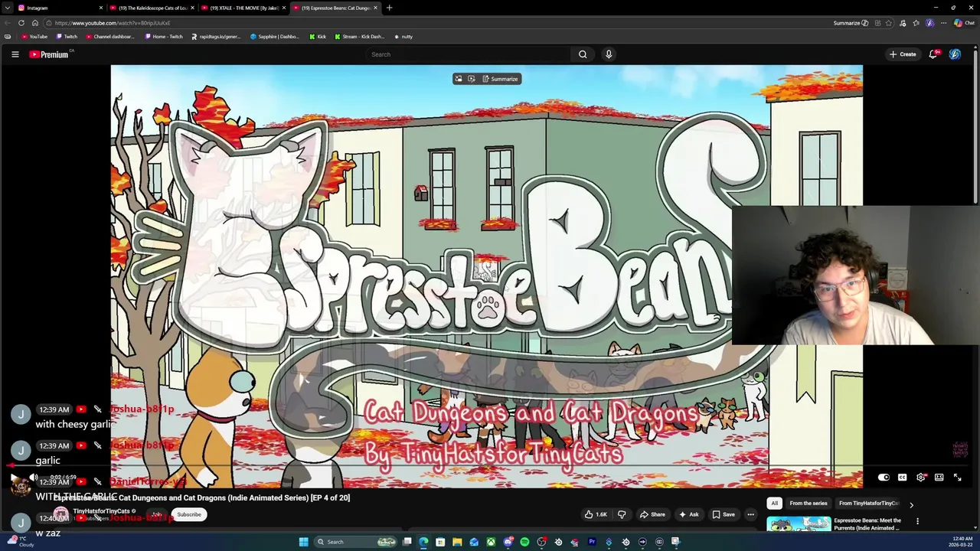Open the Kick bookmark
Viewport: 980px width, 551px height.
318,36
